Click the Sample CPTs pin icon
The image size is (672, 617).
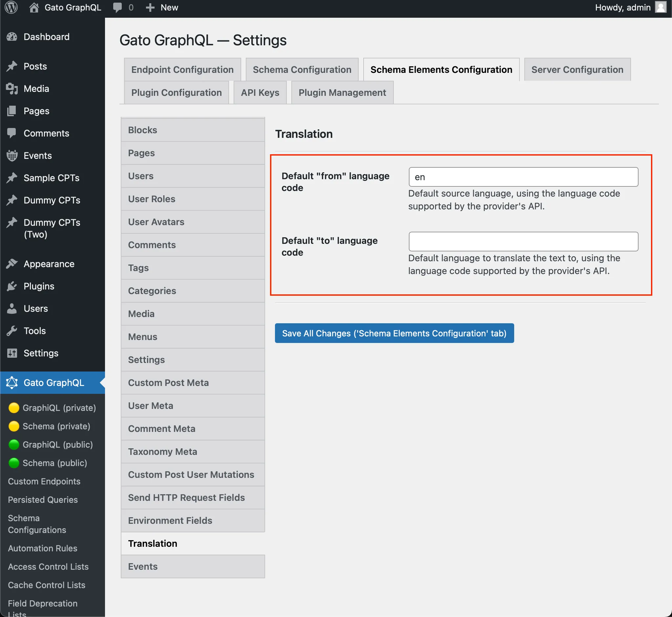tap(12, 178)
